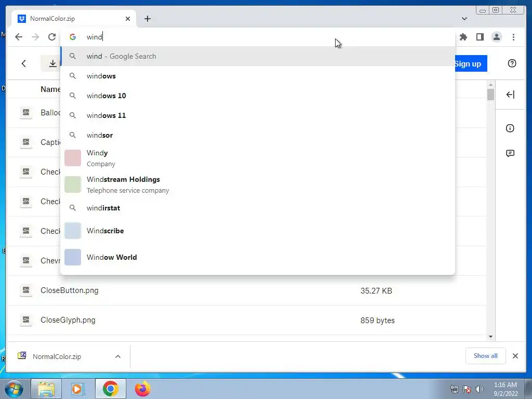Select Windy Company suggestion
The image size is (532, 399).
click(x=258, y=158)
